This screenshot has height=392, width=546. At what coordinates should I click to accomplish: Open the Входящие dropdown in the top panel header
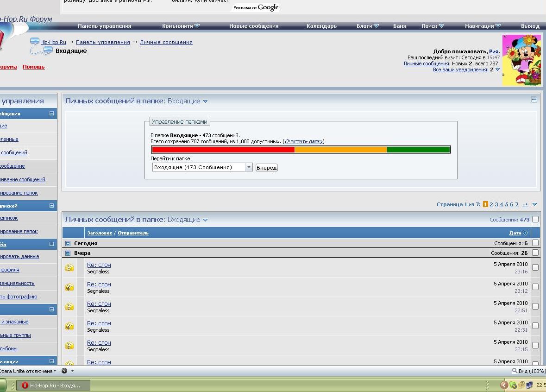click(x=206, y=101)
